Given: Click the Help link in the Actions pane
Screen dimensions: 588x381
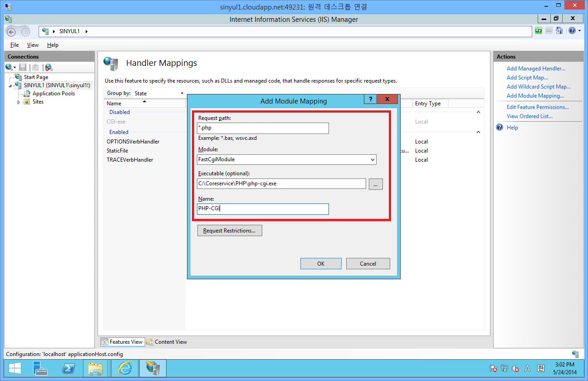Looking at the screenshot, I should pos(512,128).
